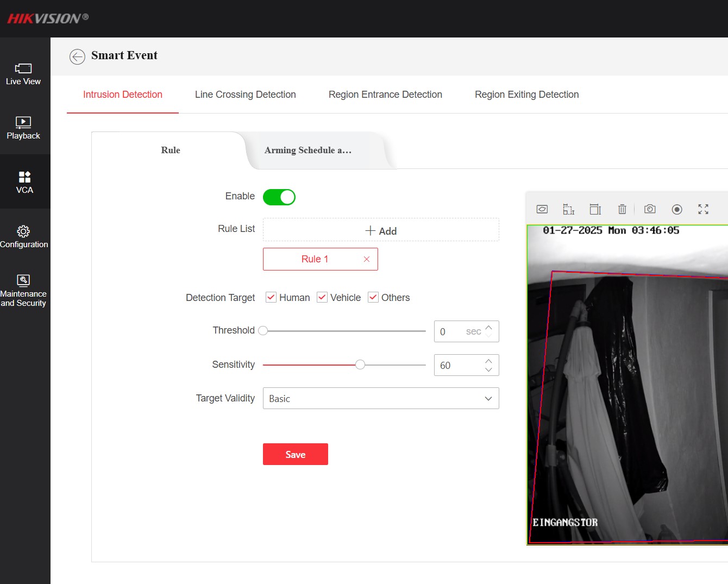The height and width of the screenshot is (584, 728).
Task: Increase the Sensitivity value with up arrow
Action: tap(488, 361)
